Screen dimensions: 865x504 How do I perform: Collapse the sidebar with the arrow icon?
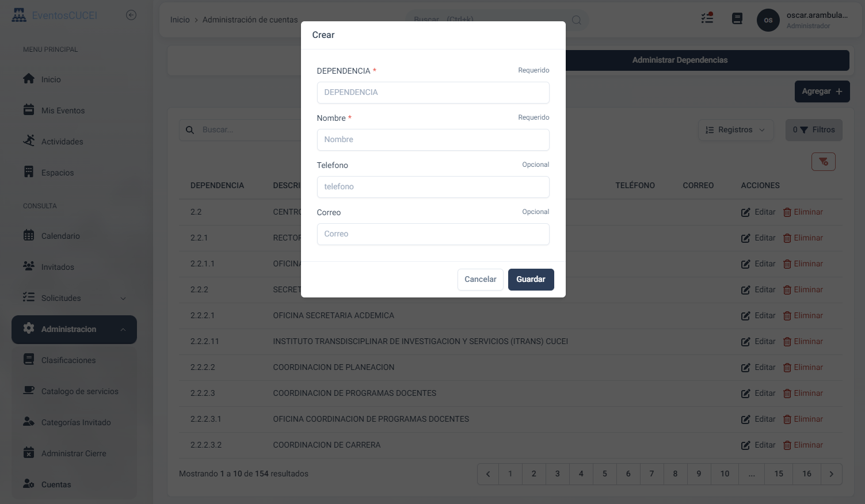coord(131,16)
